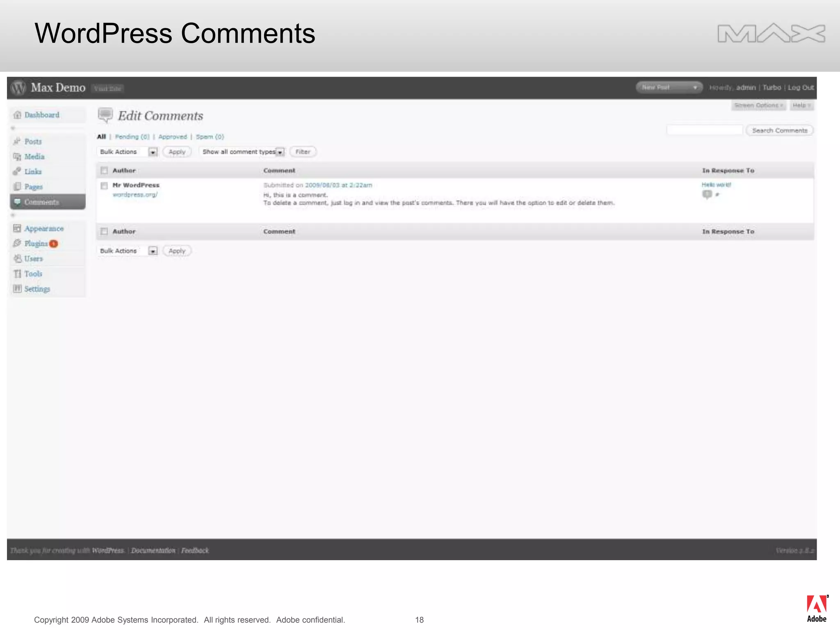Open the Links menu

33,171
